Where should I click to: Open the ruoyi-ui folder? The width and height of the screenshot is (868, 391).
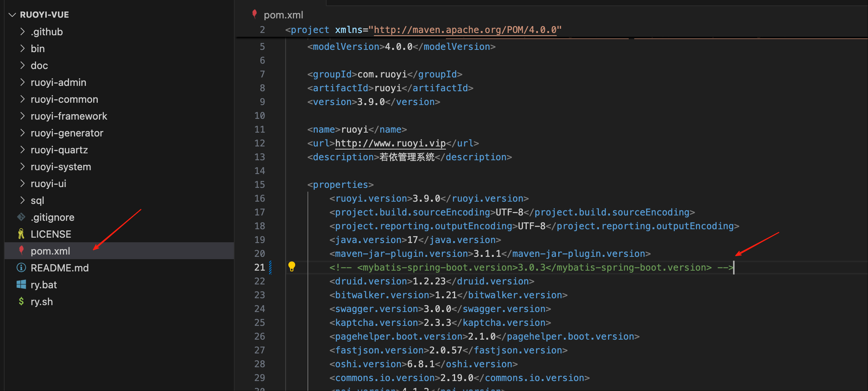[48, 184]
